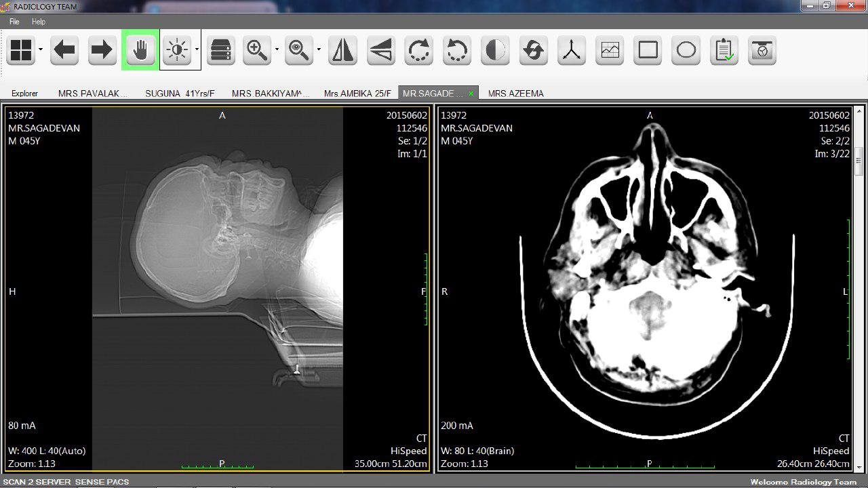Flip image horizontally
Screen dimensions: 868x488
(342, 50)
